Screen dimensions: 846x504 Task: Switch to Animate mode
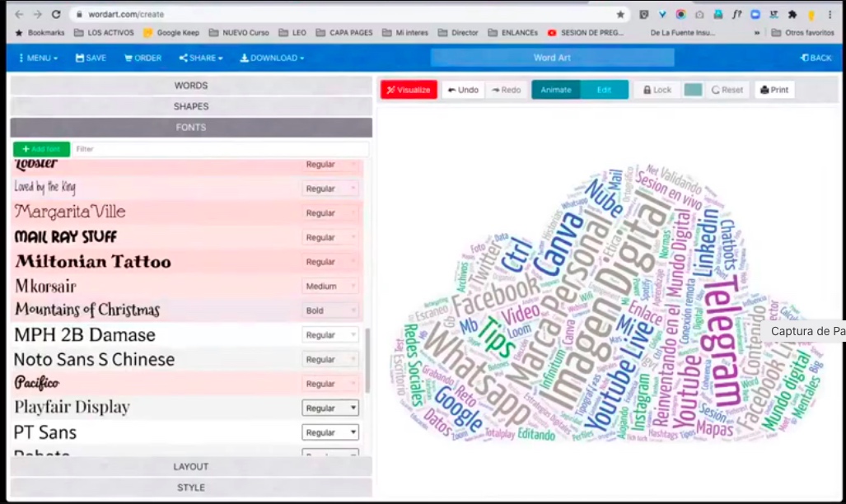556,90
